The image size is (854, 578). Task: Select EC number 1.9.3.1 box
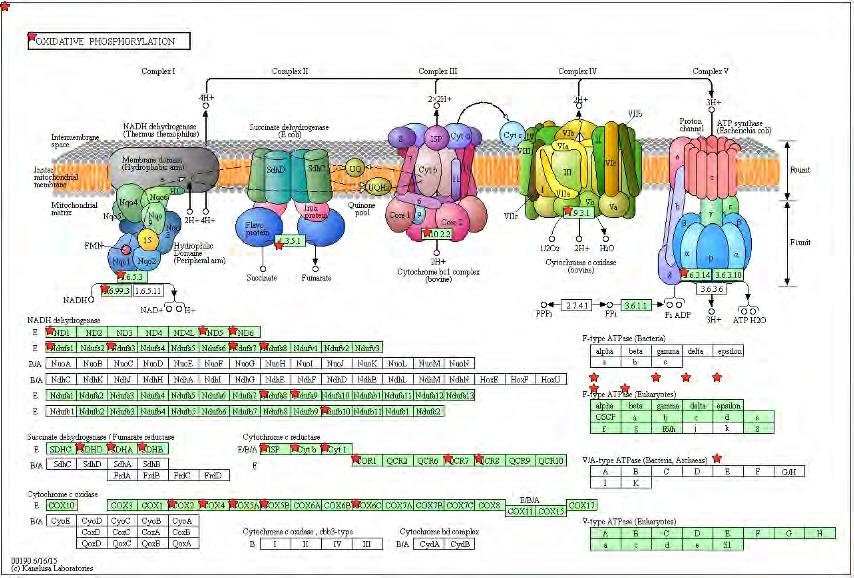click(x=579, y=212)
